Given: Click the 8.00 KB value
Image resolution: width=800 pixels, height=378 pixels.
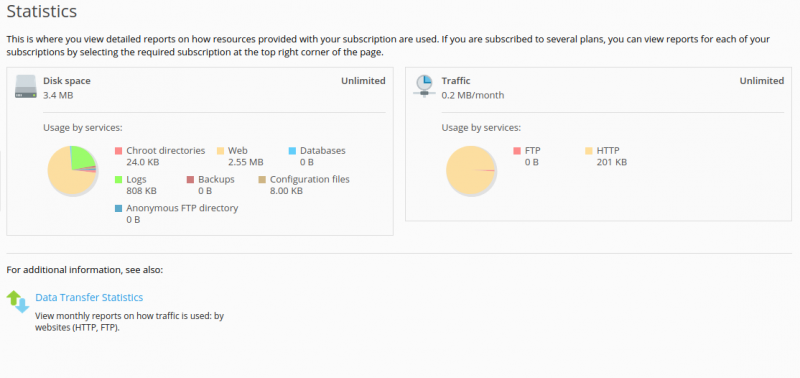Looking at the screenshot, I should (286, 191).
